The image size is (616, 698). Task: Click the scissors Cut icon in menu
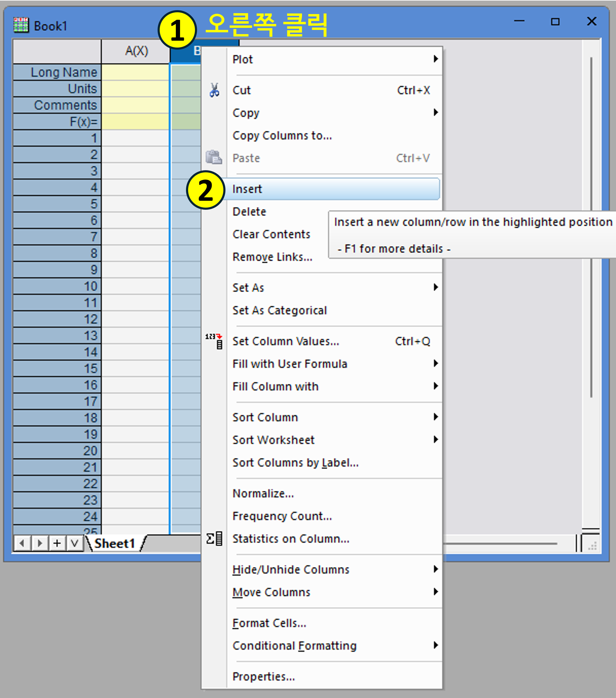coord(214,90)
